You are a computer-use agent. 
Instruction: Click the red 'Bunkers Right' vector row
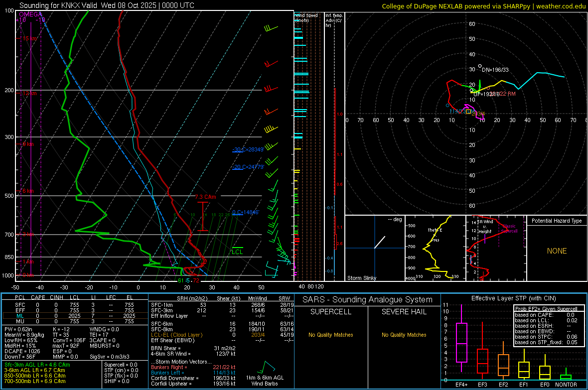193,367
